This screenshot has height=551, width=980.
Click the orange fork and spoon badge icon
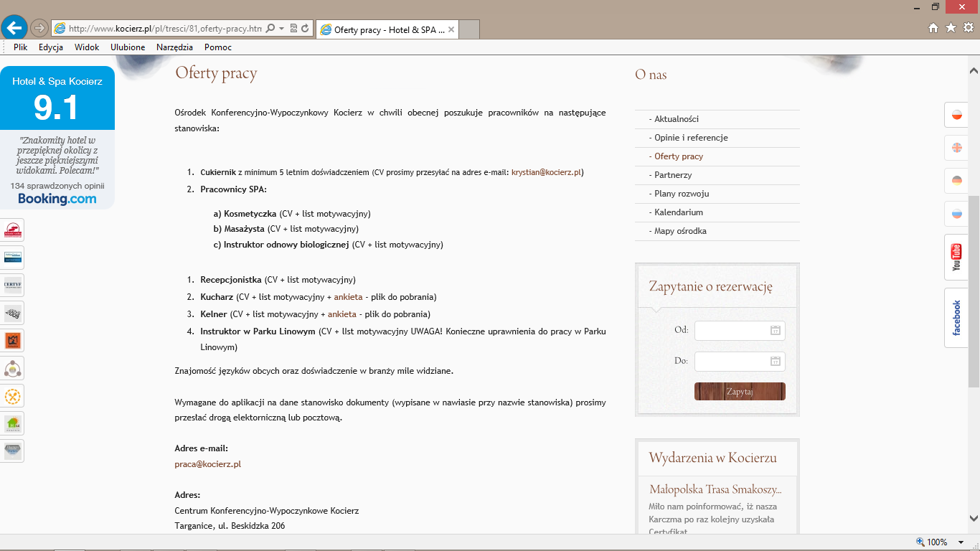[x=12, y=395]
